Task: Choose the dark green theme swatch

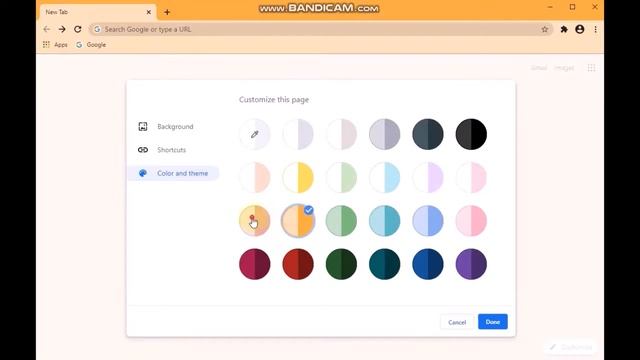Action: [x=341, y=264]
